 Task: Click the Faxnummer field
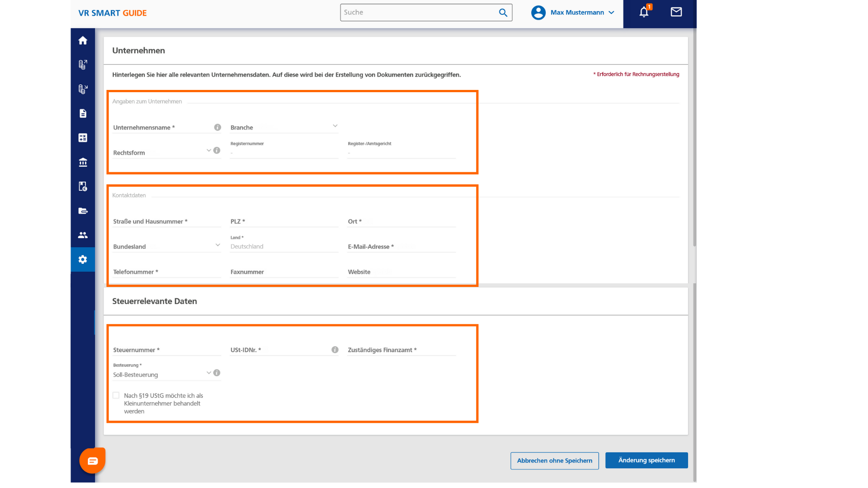(x=284, y=272)
